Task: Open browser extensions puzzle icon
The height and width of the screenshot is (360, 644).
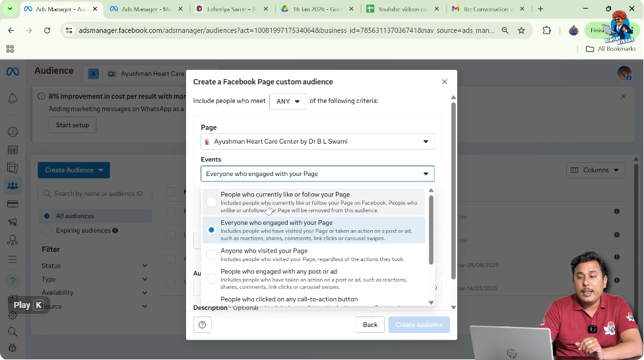Action: 546,30
